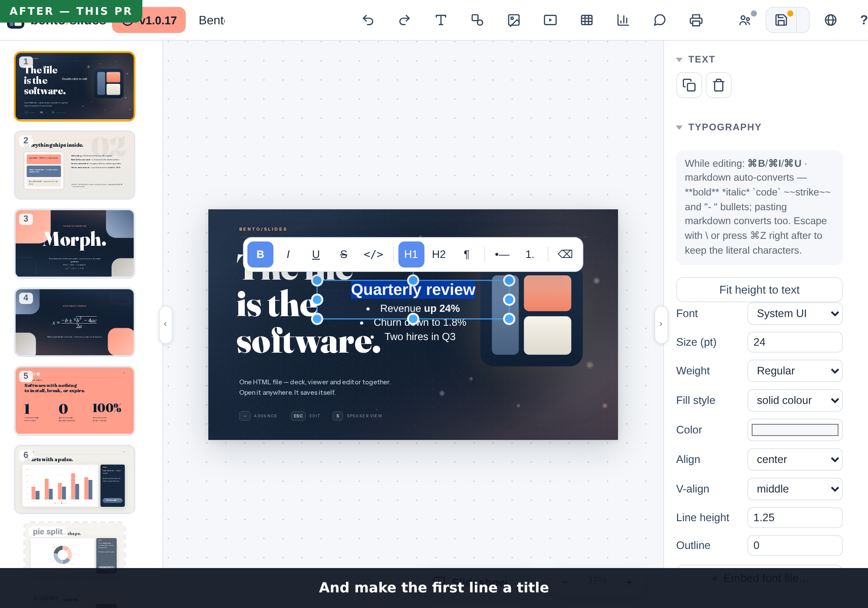Click the slide subtitle 'One HTML file' text
Image resolution: width=868 pixels, height=608 pixels.
315,387
